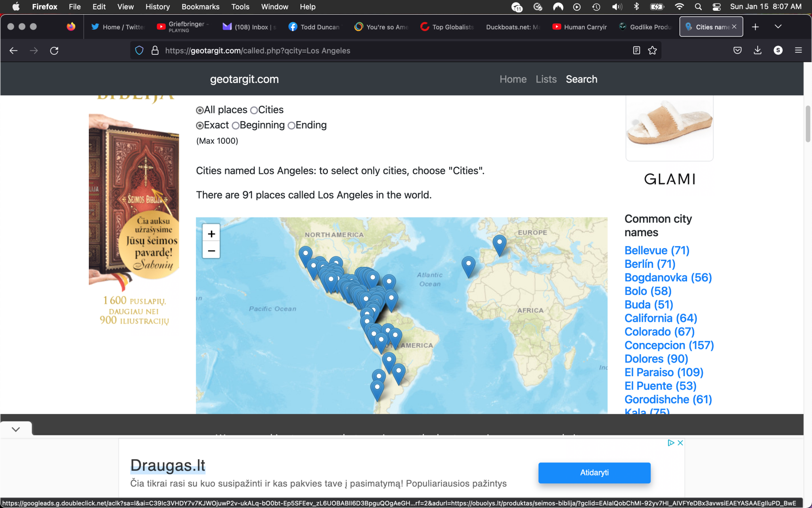The height and width of the screenshot is (508, 812).
Task: Open the Pocket save icon
Action: tap(737, 50)
